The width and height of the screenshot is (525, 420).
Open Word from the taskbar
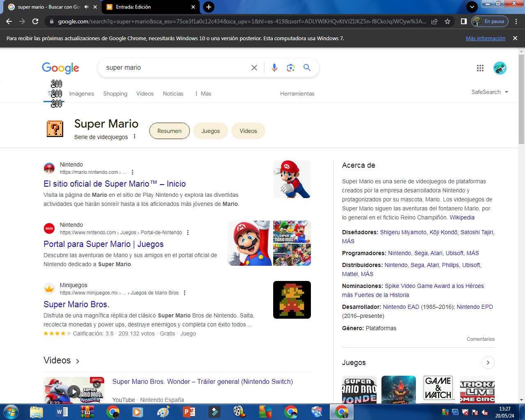[x=62, y=412]
